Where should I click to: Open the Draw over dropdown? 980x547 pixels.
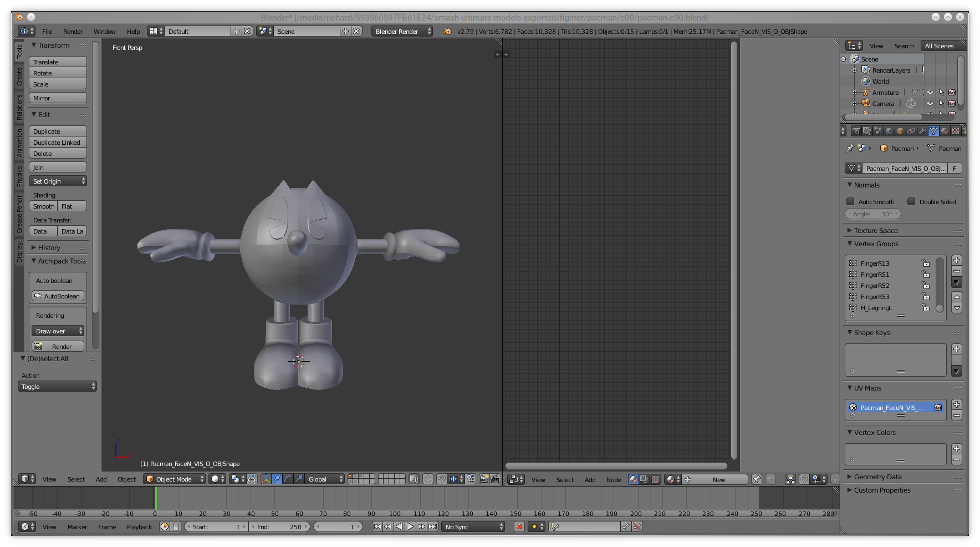click(x=58, y=331)
